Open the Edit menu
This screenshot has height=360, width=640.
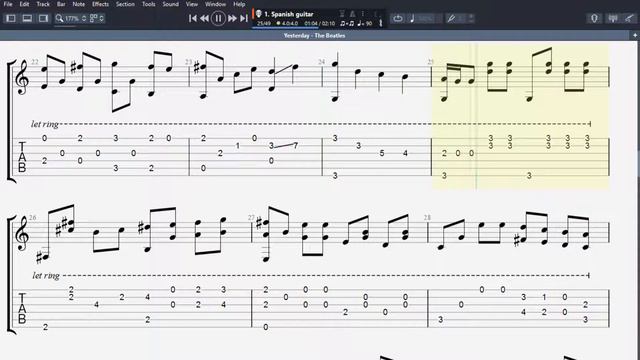24,4
